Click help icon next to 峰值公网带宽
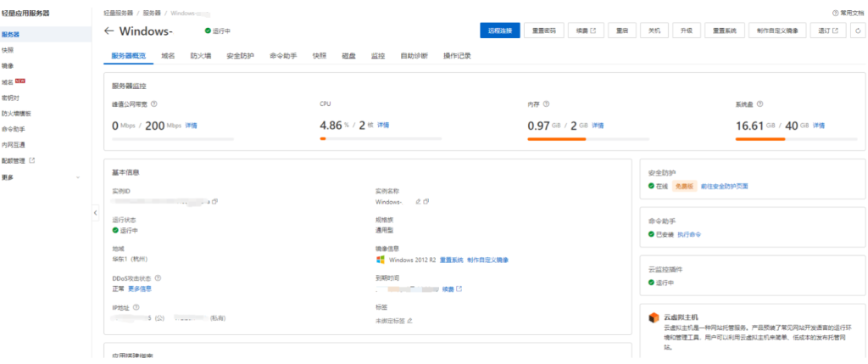868x364 pixels. click(154, 104)
